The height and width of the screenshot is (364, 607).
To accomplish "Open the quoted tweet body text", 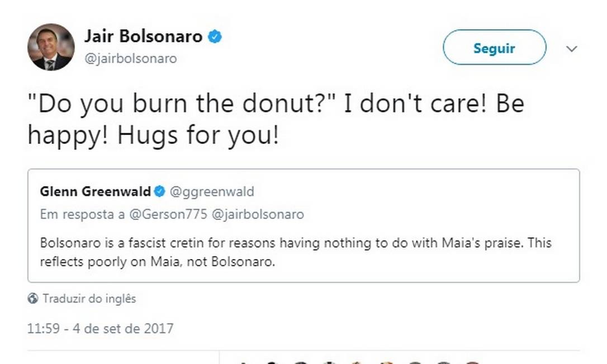I will 296,252.
